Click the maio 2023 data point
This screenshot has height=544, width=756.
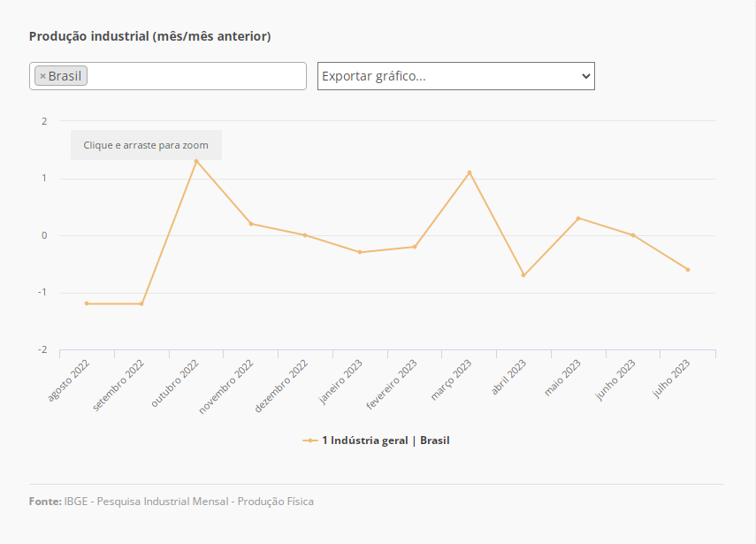pos(578,218)
